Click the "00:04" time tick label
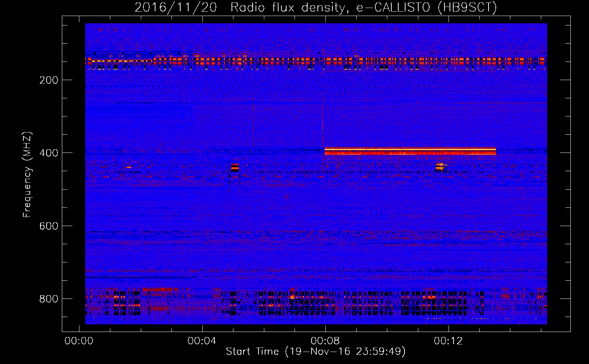This screenshot has width=589, height=364. (x=202, y=341)
